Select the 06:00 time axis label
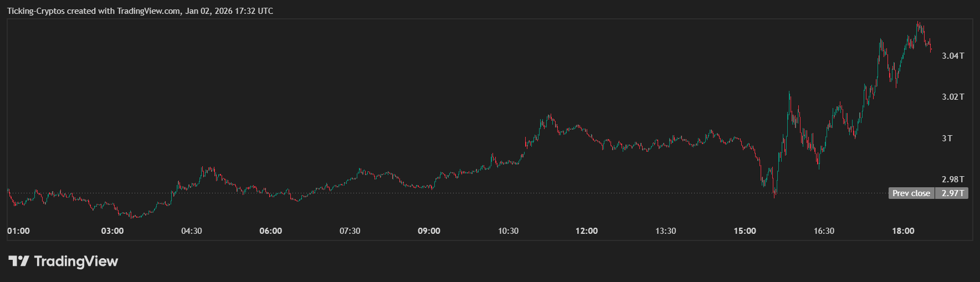The image size is (980, 282). pos(271,231)
